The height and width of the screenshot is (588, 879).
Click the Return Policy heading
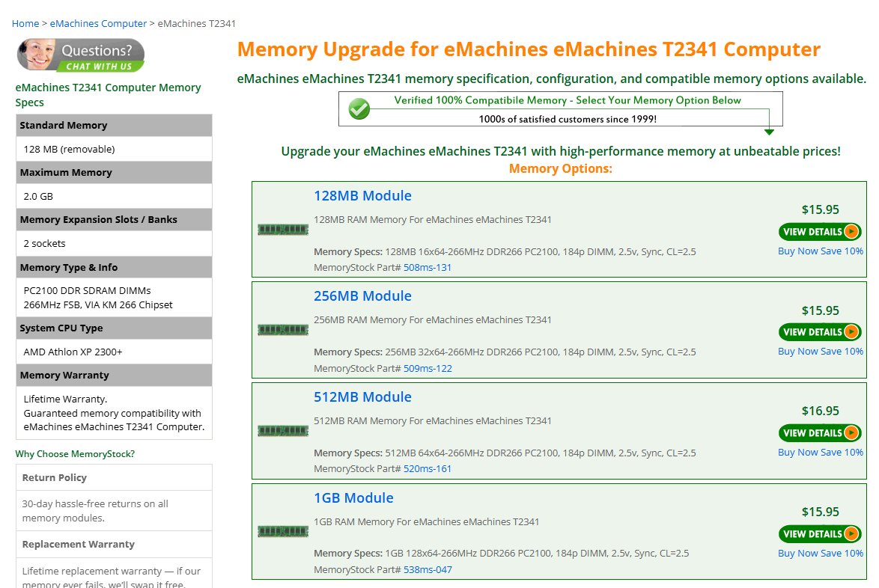(55, 478)
